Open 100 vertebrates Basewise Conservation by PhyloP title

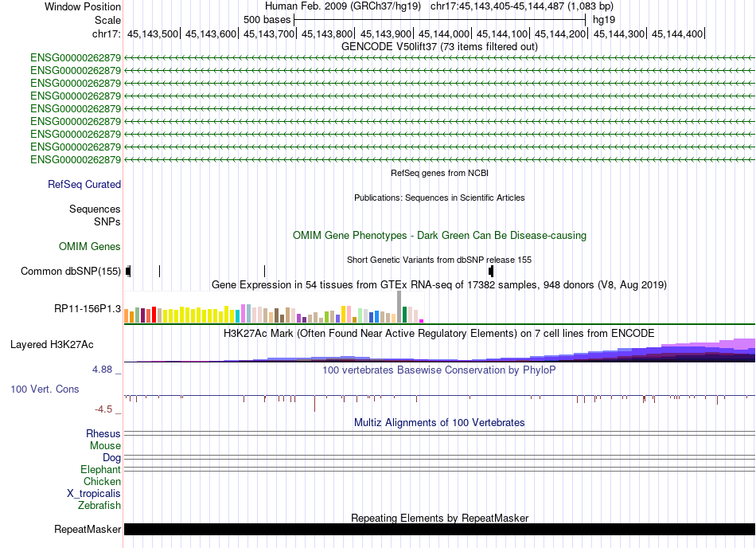(x=439, y=370)
